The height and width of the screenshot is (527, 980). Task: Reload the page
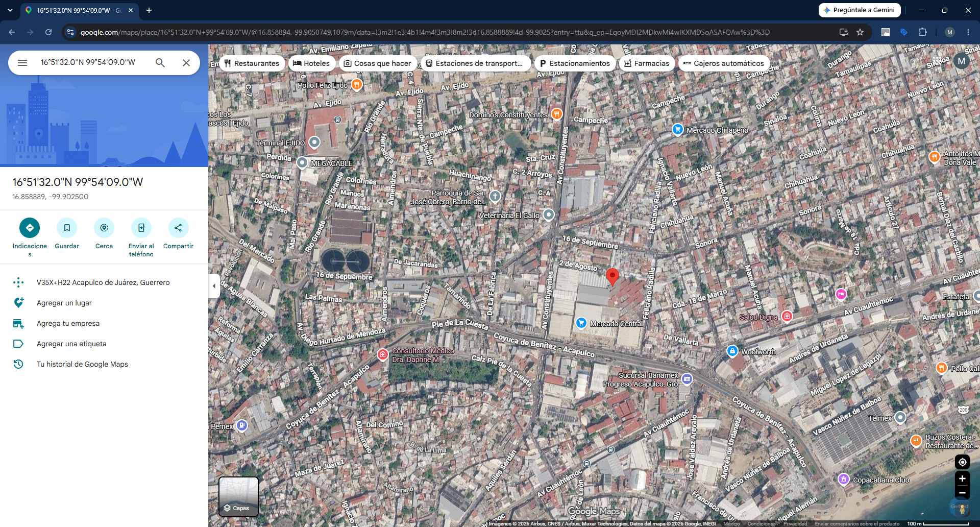click(48, 32)
